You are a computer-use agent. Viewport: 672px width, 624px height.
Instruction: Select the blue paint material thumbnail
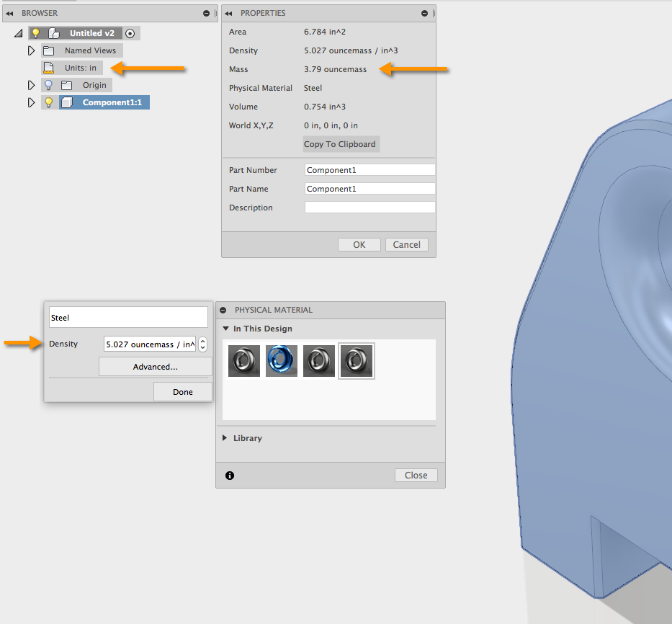point(281,360)
